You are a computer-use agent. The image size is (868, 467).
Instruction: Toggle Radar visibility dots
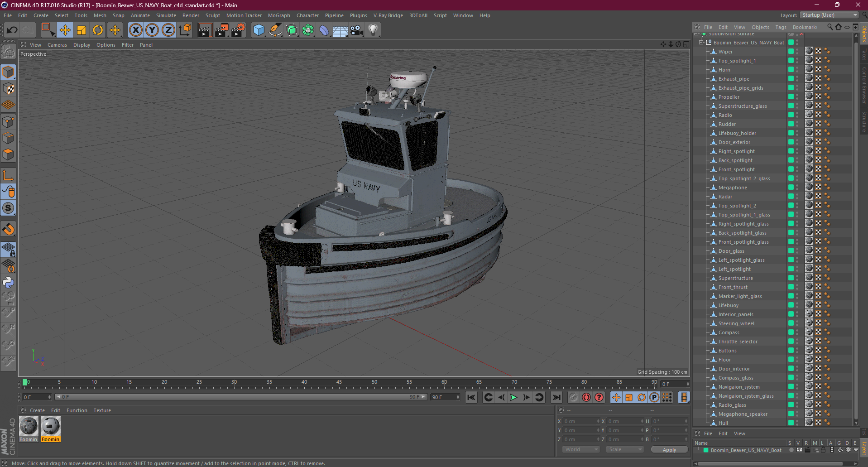[797, 197]
